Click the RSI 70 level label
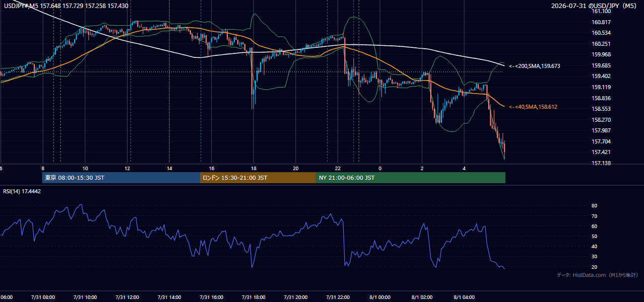Screen dimensions: 644x302 (x=594, y=216)
